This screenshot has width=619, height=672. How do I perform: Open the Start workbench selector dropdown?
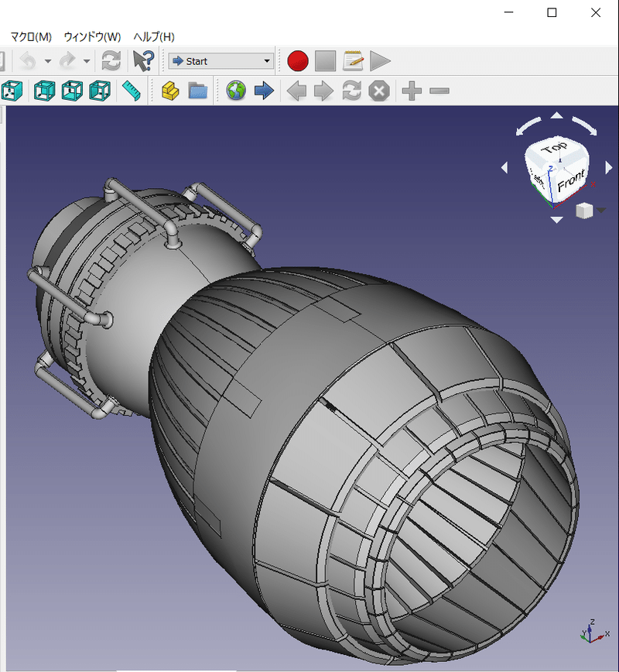(221, 61)
